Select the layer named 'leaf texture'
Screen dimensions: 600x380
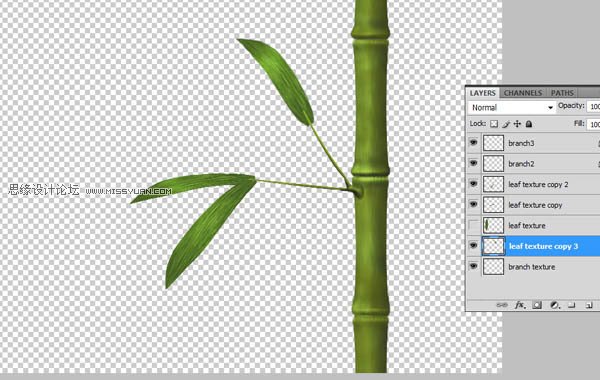click(527, 226)
